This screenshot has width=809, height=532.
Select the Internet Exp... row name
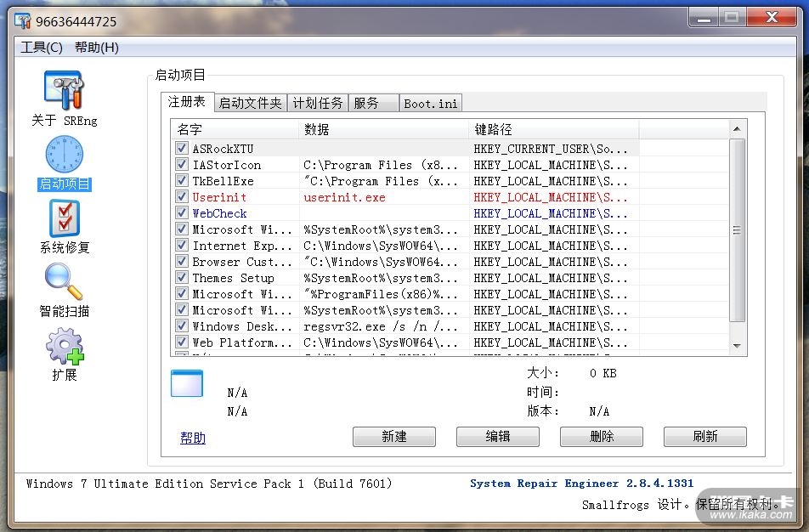(x=242, y=246)
